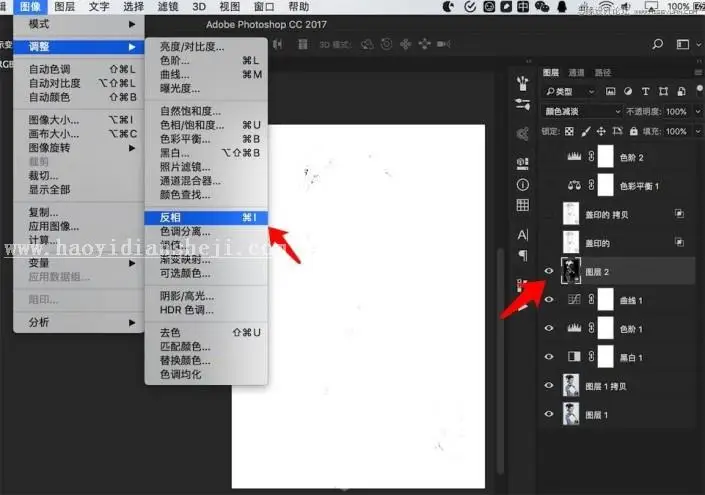Click the QQ penguin icon in menu bar
Screen dimensions: 705x495
(562, 6)
